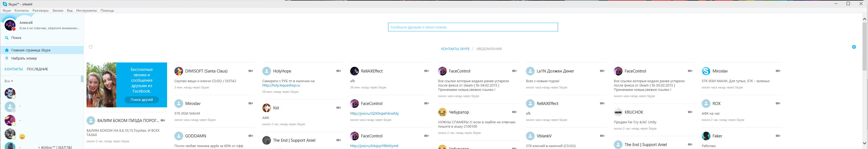Viewport: 868px width, 149px height.
Task: Click the refresh icon above the feed
Action: click(91, 47)
